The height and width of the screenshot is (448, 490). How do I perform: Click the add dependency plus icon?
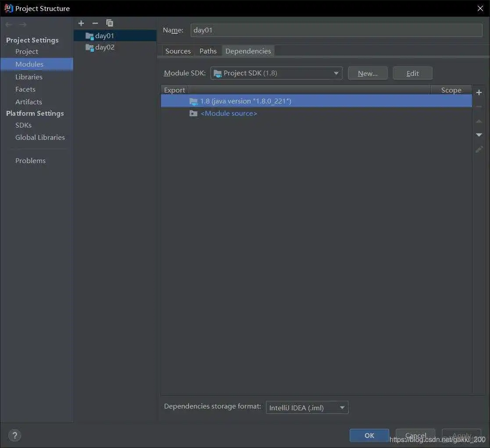point(479,92)
